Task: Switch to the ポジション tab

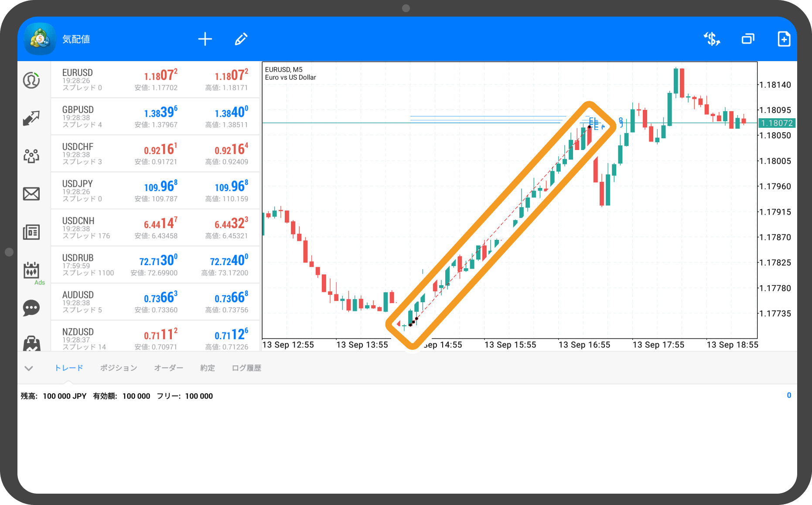Action: click(x=119, y=368)
